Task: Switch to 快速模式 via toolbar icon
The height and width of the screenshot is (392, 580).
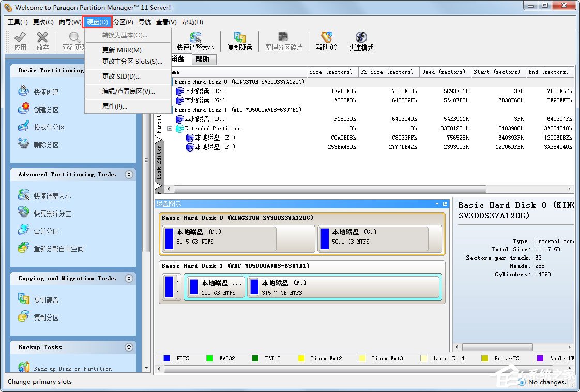Action: coord(361,37)
